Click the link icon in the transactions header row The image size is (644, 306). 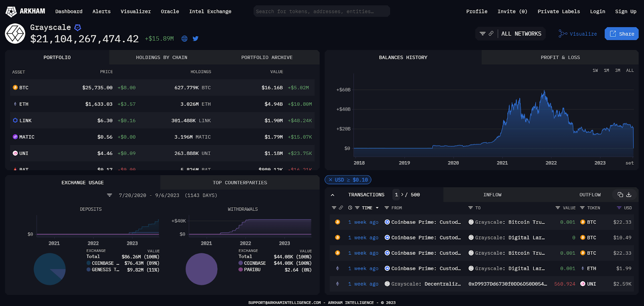tap(341, 208)
